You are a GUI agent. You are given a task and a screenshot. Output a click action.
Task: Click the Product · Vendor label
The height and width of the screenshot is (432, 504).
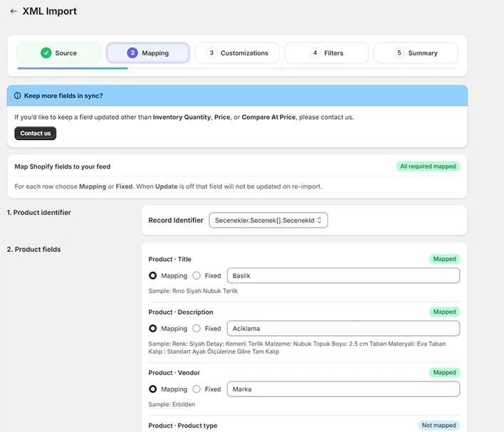(x=174, y=372)
